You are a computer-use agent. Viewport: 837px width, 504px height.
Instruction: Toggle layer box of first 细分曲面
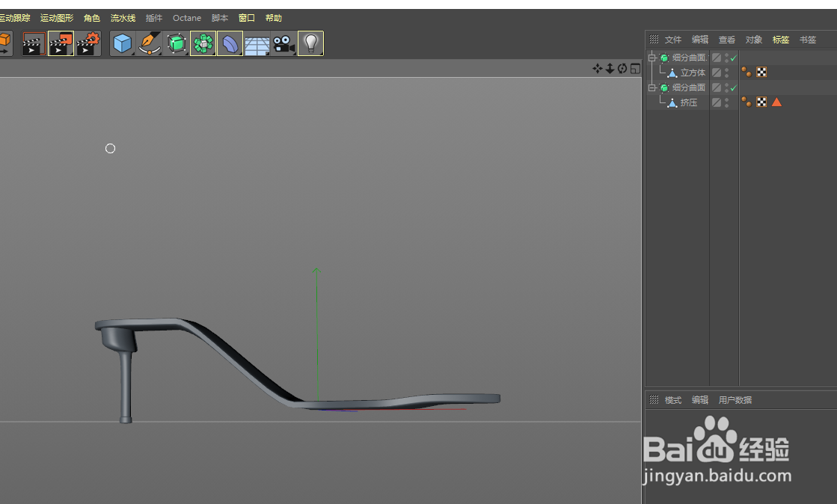[717, 58]
